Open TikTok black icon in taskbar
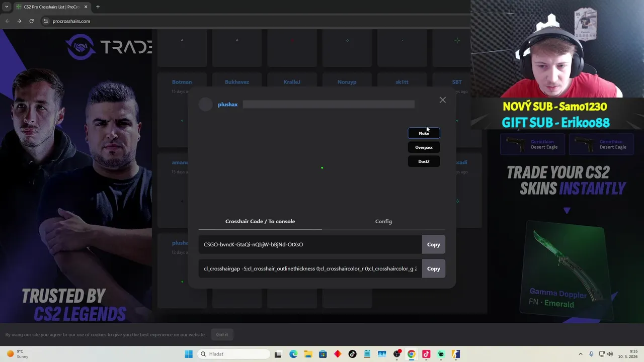The height and width of the screenshot is (362, 644). tap(352, 354)
